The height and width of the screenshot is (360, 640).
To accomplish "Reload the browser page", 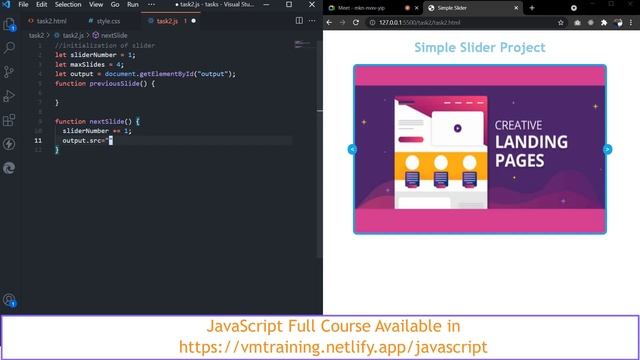I will click(x=356, y=22).
